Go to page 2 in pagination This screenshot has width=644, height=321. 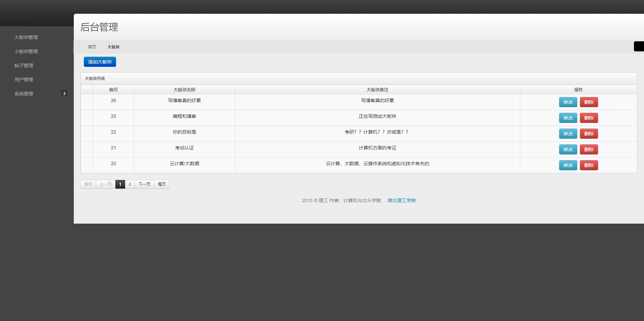click(130, 184)
